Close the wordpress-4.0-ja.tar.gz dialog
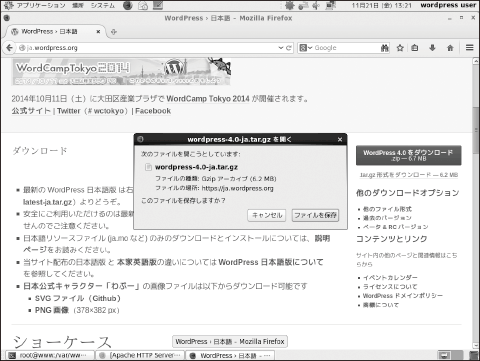 (340, 139)
